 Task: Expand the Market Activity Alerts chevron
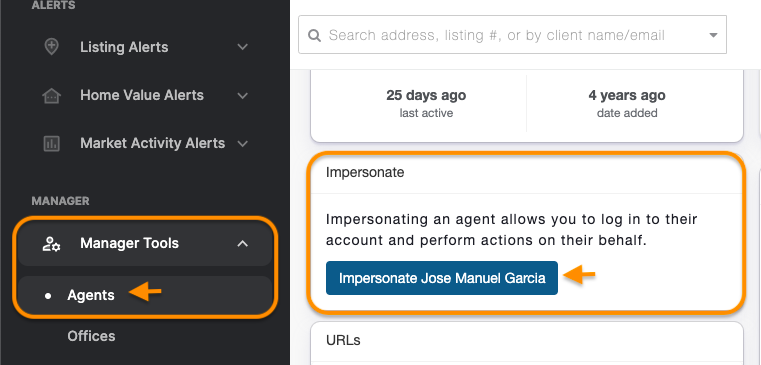(243, 144)
